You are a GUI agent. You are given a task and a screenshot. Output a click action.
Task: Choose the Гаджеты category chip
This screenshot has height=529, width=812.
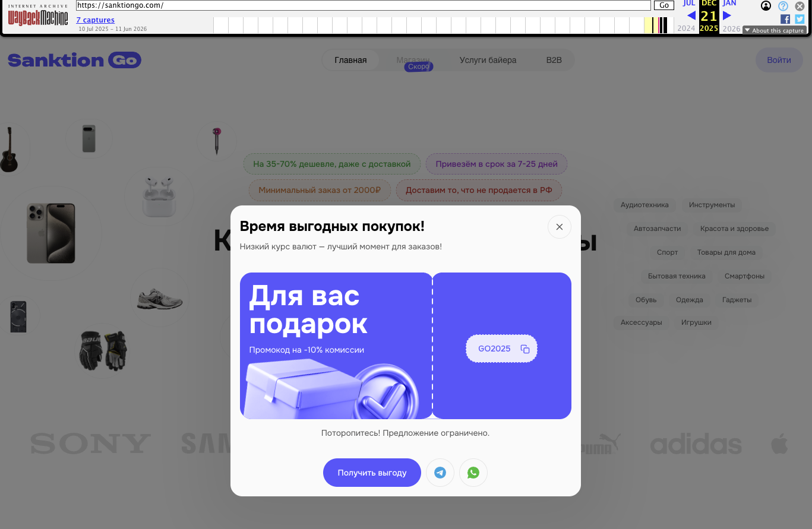[x=737, y=300]
